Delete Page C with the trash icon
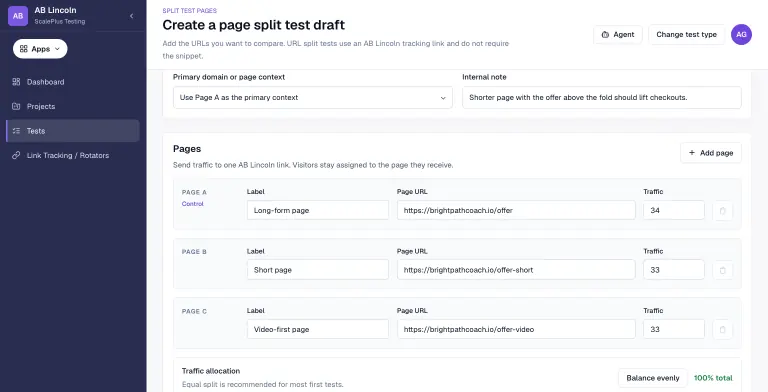The image size is (768, 392). pos(722,330)
